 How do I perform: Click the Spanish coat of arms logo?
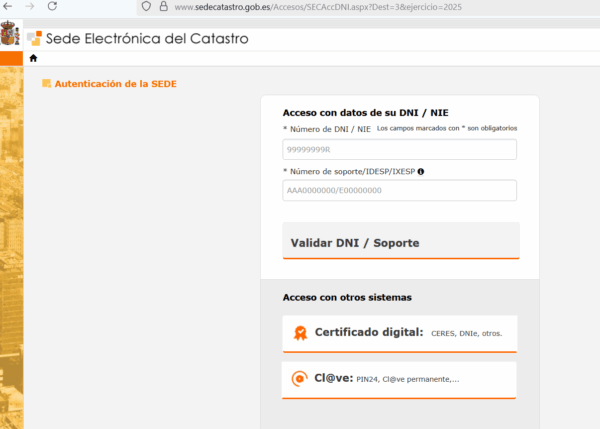pos(10,33)
